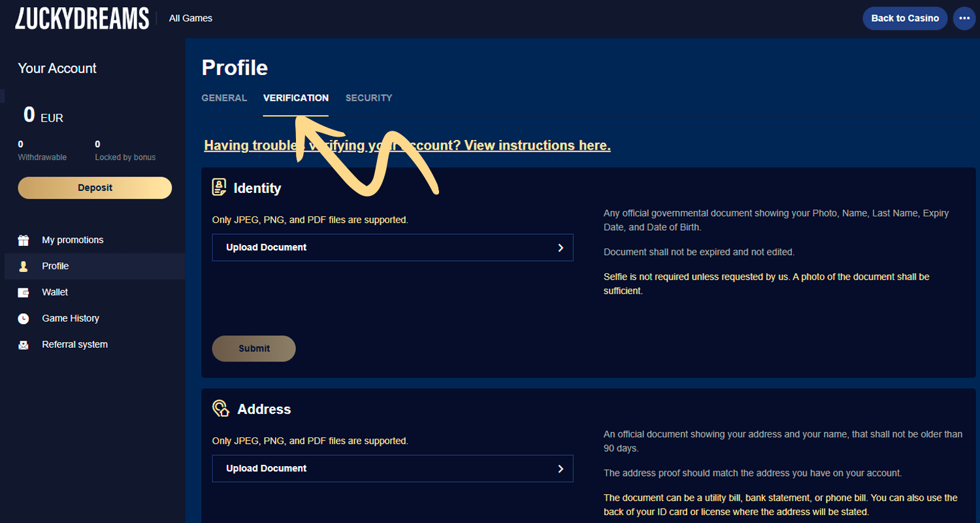Screen dimensions: 980x523
Task: Open the Wallet page from sidebar
Action: click(x=55, y=292)
